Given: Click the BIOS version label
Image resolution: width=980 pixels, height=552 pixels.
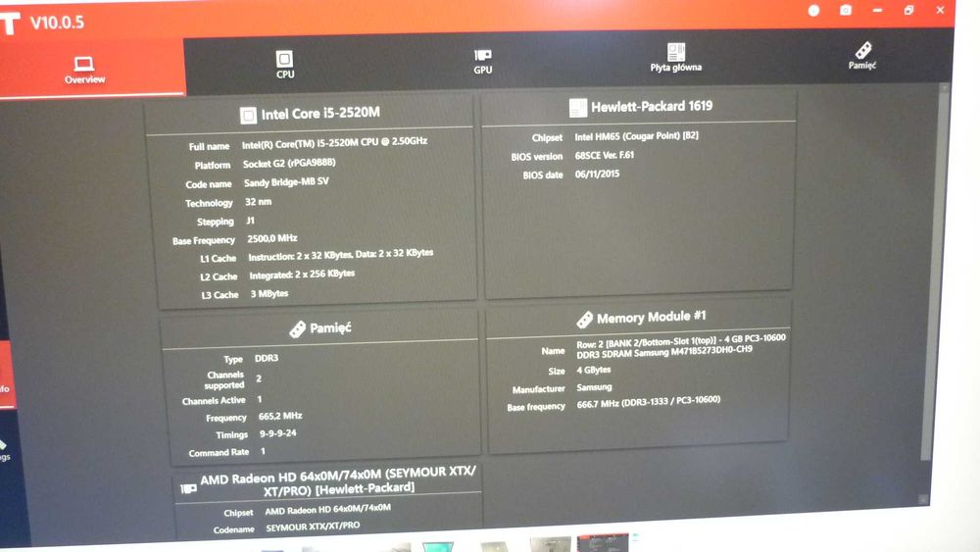Looking at the screenshot, I should pyautogui.click(x=536, y=157).
